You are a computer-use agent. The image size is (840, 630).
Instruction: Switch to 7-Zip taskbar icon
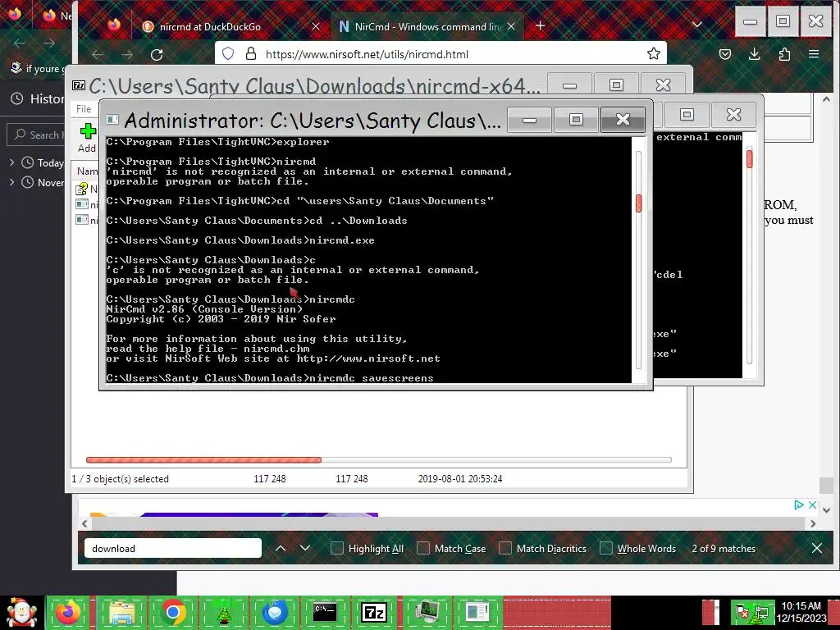pyautogui.click(x=374, y=612)
